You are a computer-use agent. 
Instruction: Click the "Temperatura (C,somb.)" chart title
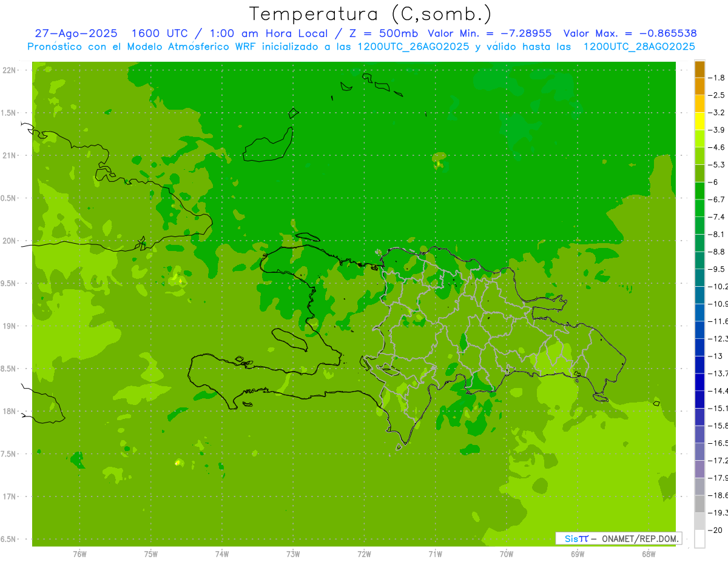tap(371, 14)
